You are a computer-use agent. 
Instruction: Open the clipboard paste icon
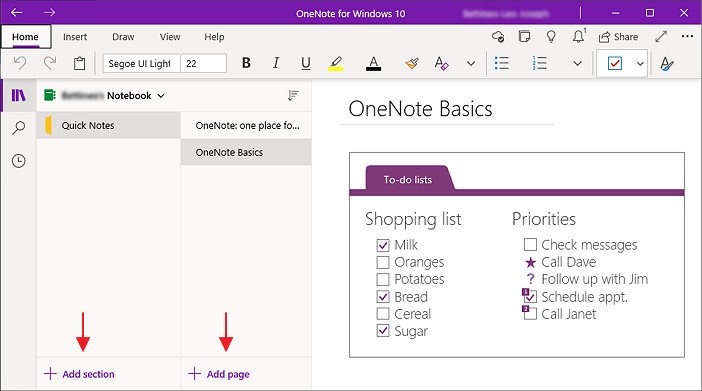[79, 63]
